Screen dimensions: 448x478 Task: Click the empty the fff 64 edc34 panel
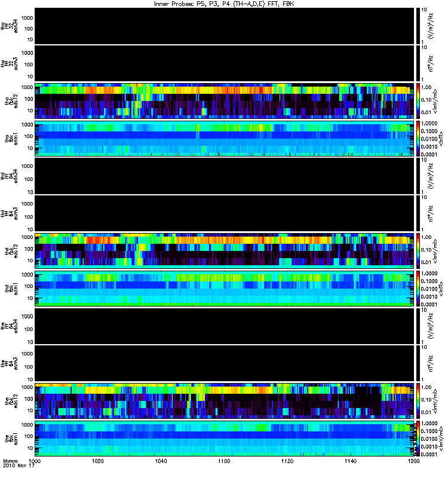pyautogui.click(x=225, y=326)
